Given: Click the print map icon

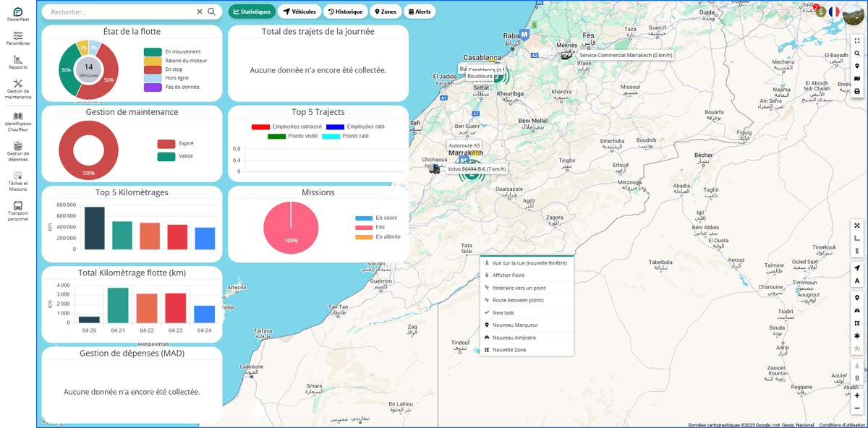Looking at the screenshot, I should pyautogui.click(x=856, y=91).
